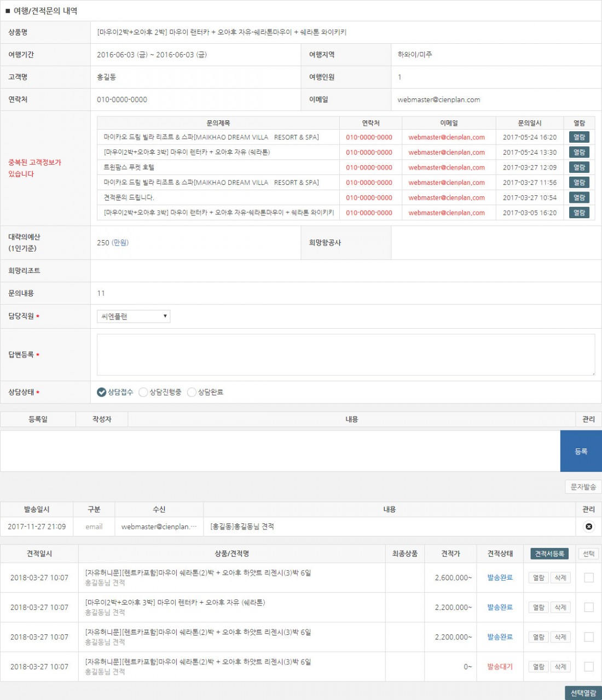Screen dimensions: 602x700
Task: Click the 발송대기 status text
Action: (500, 667)
